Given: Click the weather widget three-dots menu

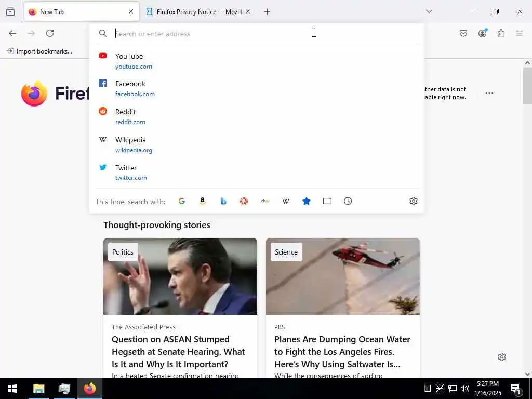Looking at the screenshot, I should [x=489, y=93].
